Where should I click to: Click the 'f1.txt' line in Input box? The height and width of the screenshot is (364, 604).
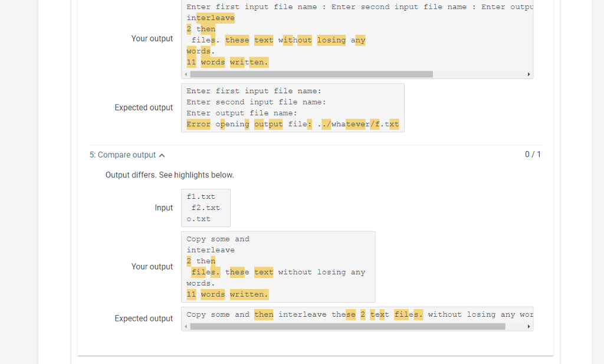[x=201, y=196]
